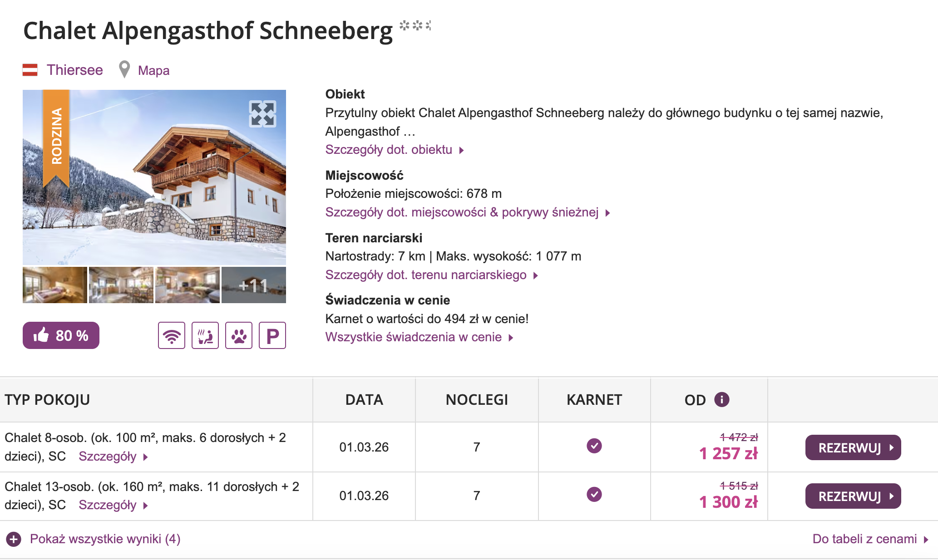
Task: Click the parking amenity icon
Action: coord(272,335)
